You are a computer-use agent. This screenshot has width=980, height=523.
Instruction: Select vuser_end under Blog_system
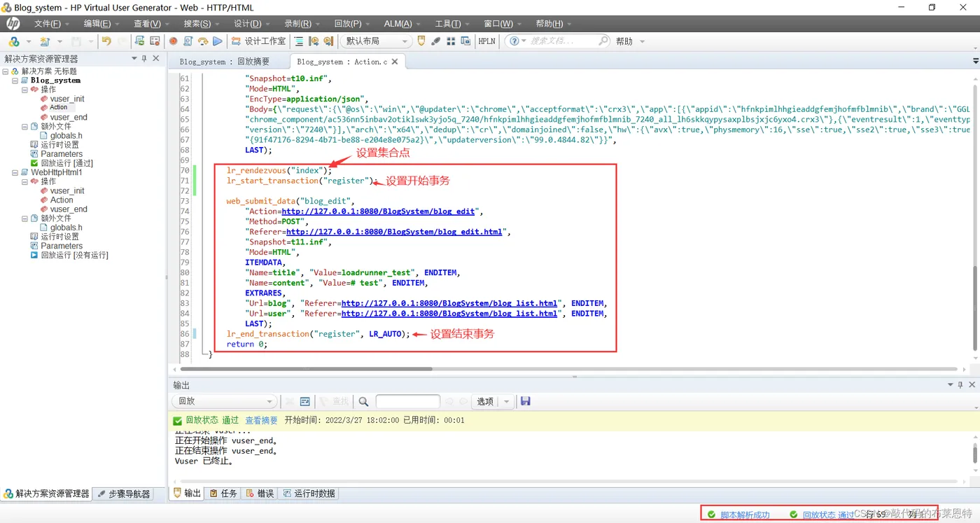(x=69, y=117)
